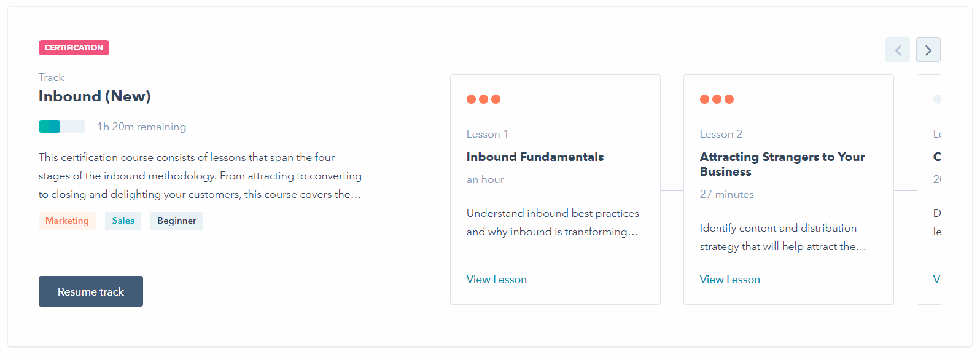Viewport: 980px width, 357px height.
Task: Open View Lesson for Attracting Strangers
Action: pyautogui.click(x=729, y=280)
